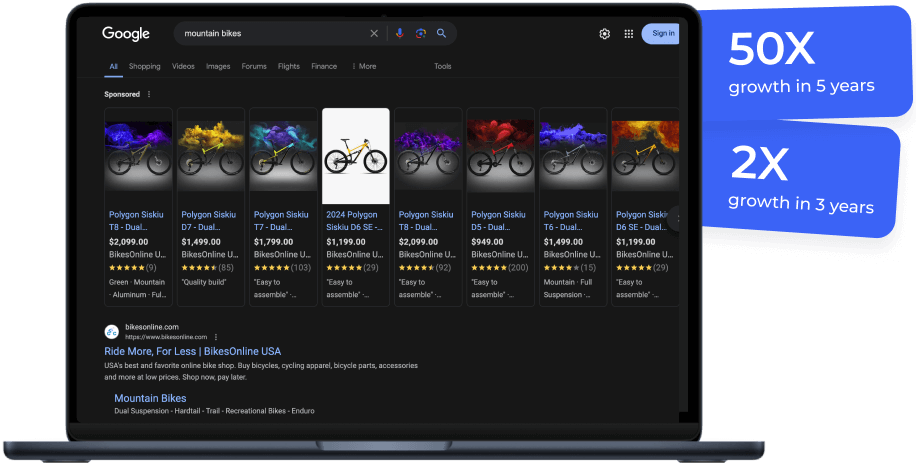Open options menu beside Sponsored label

pos(149,94)
